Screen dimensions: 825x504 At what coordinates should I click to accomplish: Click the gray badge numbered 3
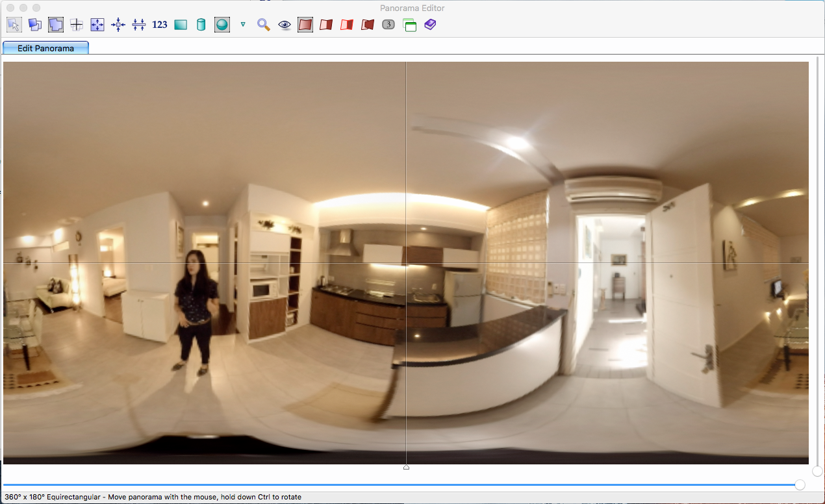tap(388, 25)
